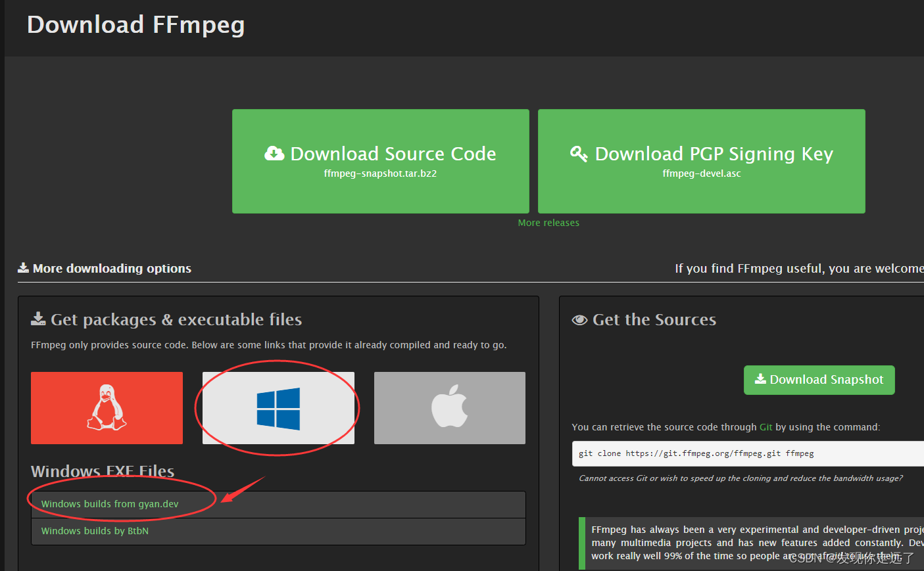Click the download icon on Download Snapshot

coord(760,379)
